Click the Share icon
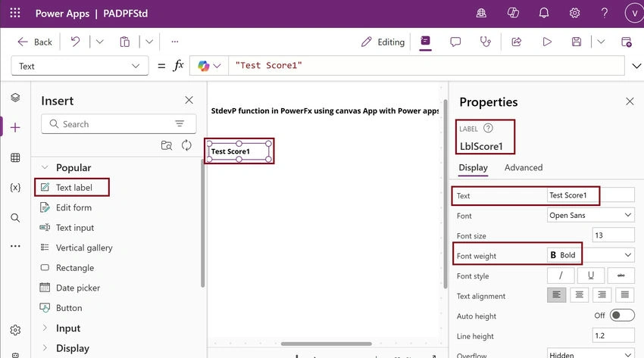Image resolution: width=644 pixels, height=358 pixels. click(516, 42)
